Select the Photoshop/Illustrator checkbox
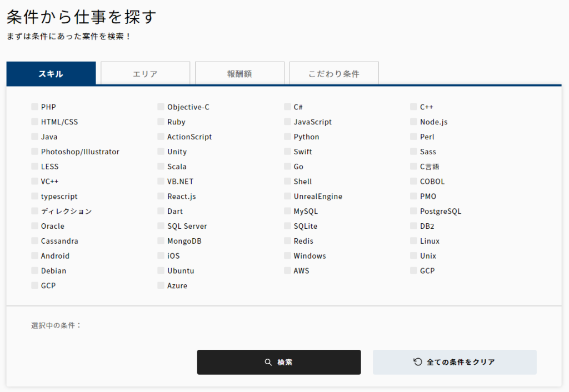569x392 pixels. pos(34,151)
